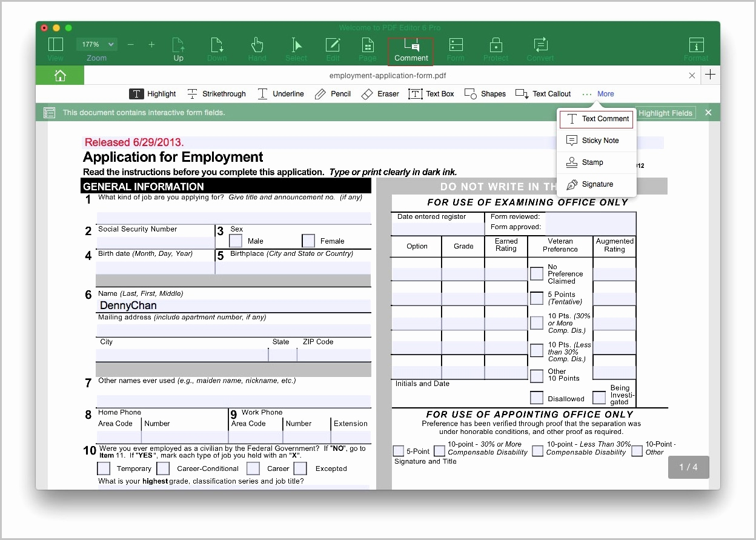Click the Highlight Fields button
This screenshot has height=540, width=756.
[666, 113]
